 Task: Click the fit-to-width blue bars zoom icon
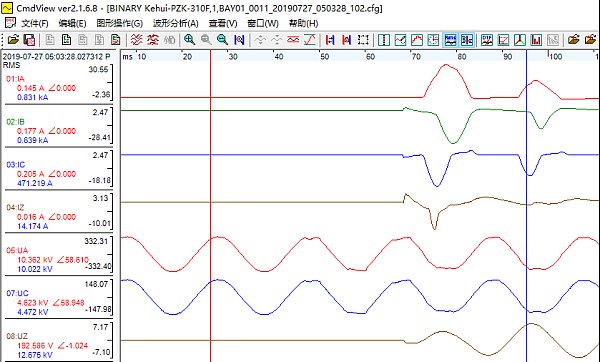tap(239, 39)
